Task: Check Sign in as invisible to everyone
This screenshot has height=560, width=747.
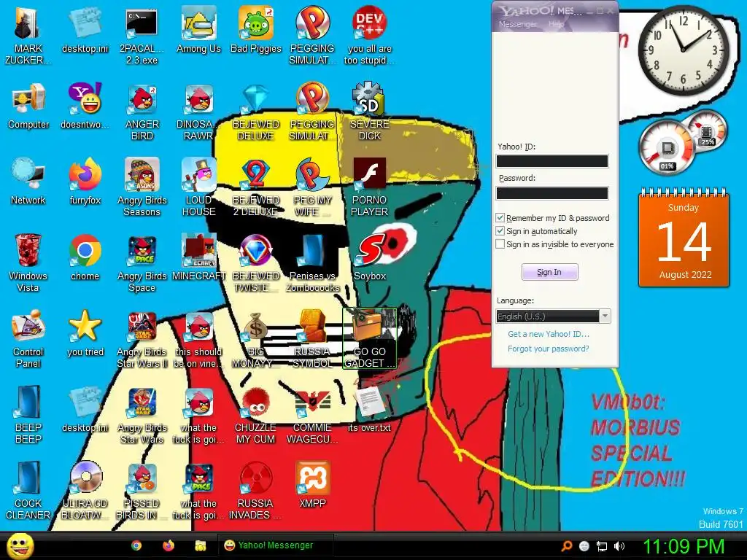Action: tap(500, 244)
